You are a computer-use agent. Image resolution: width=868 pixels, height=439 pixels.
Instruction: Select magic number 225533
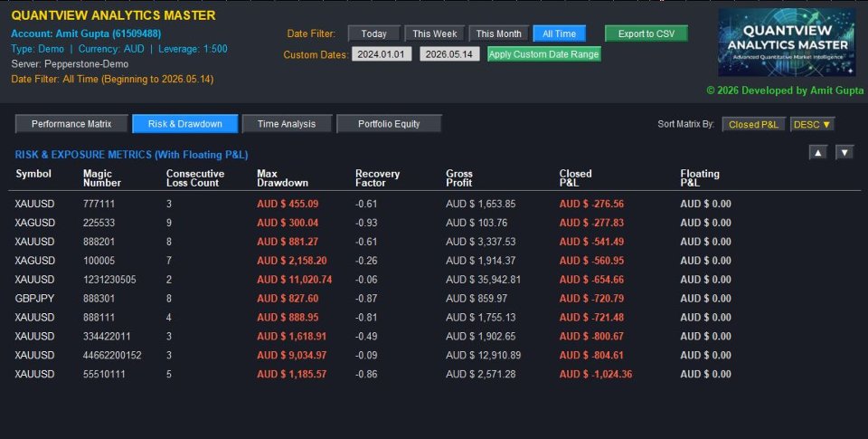(x=99, y=223)
